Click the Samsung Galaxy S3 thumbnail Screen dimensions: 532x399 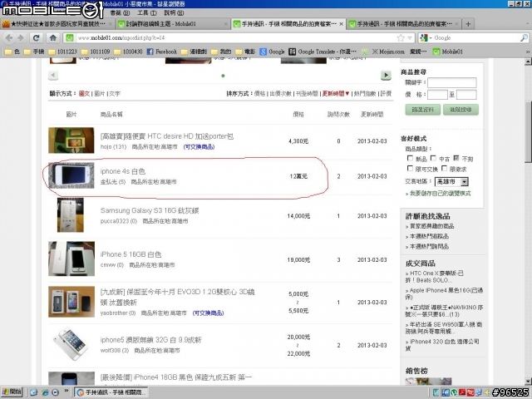coord(70,215)
